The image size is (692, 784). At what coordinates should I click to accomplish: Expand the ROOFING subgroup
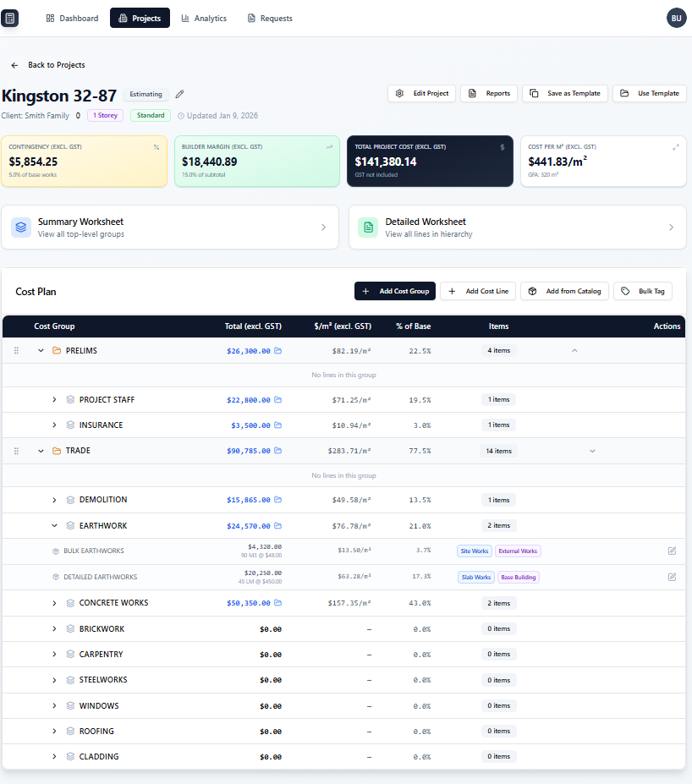54,732
